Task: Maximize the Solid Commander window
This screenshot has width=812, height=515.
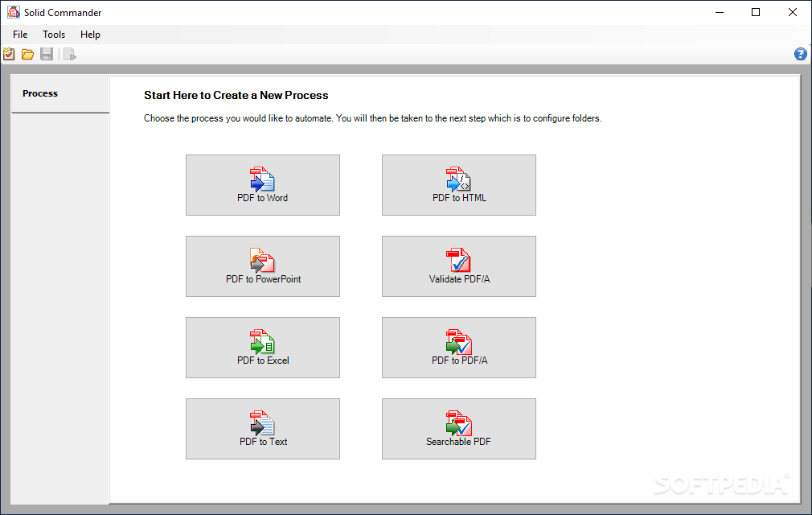Action: click(x=756, y=12)
